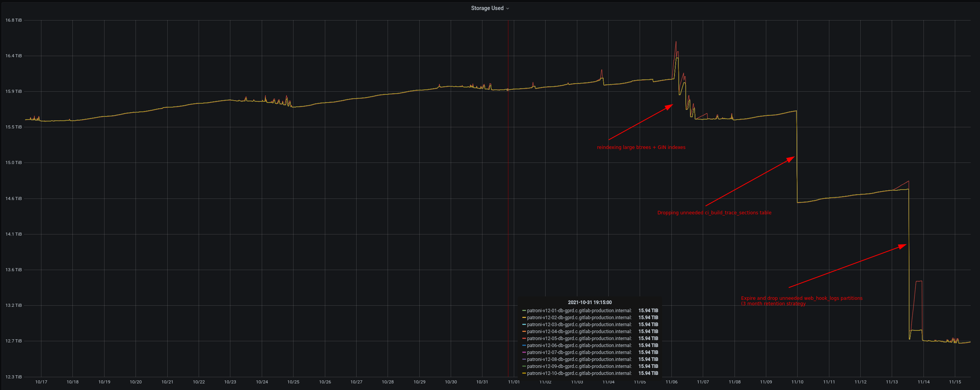Click the 15.9 TiB y-axis label
This screenshot has height=390, width=980.
[14, 91]
